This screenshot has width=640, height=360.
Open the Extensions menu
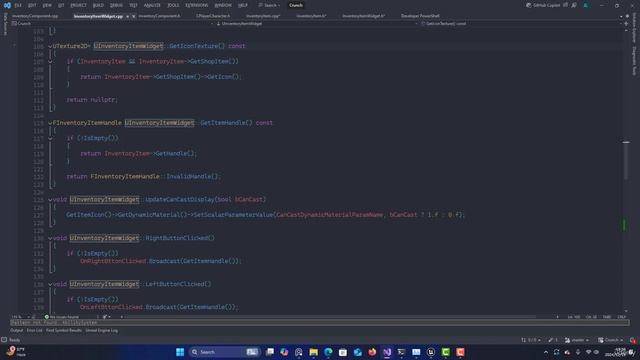(196, 5)
